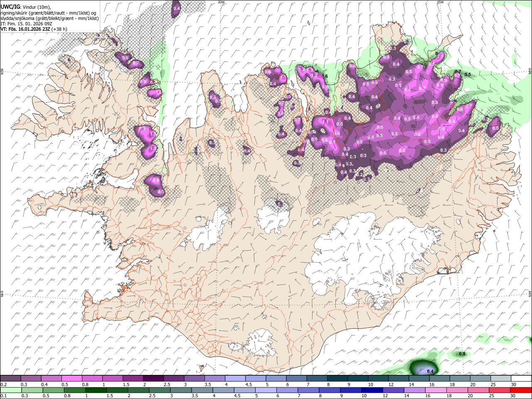
Task: Pick the dark purple snow swatch between 2 and 2.5
Action: (153, 379)
